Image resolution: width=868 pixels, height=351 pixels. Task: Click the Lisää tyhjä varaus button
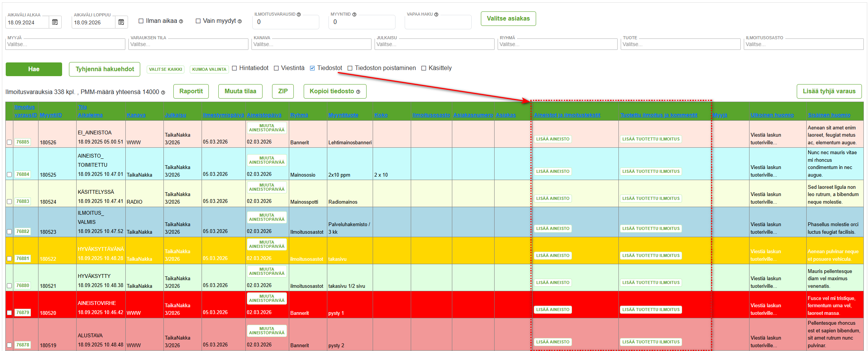[829, 91]
